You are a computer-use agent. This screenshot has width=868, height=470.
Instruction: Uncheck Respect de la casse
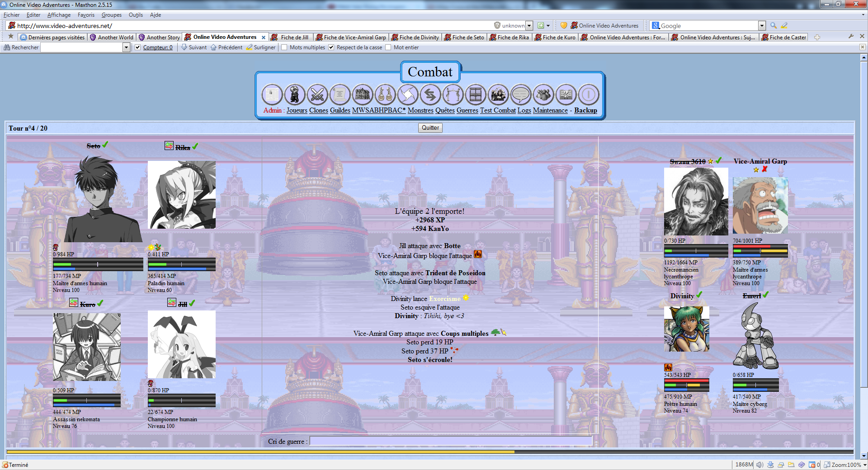point(331,47)
